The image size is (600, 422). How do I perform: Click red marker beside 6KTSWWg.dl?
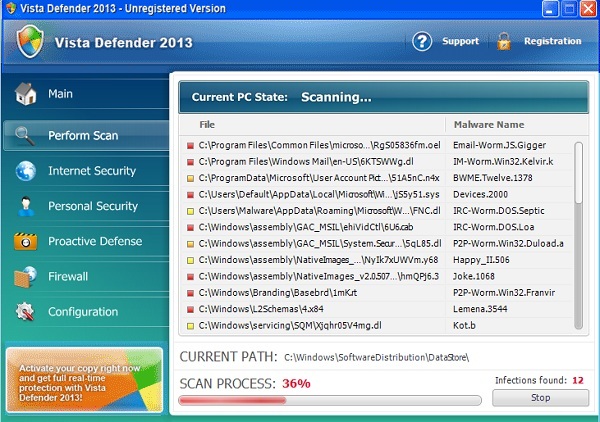click(x=190, y=162)
